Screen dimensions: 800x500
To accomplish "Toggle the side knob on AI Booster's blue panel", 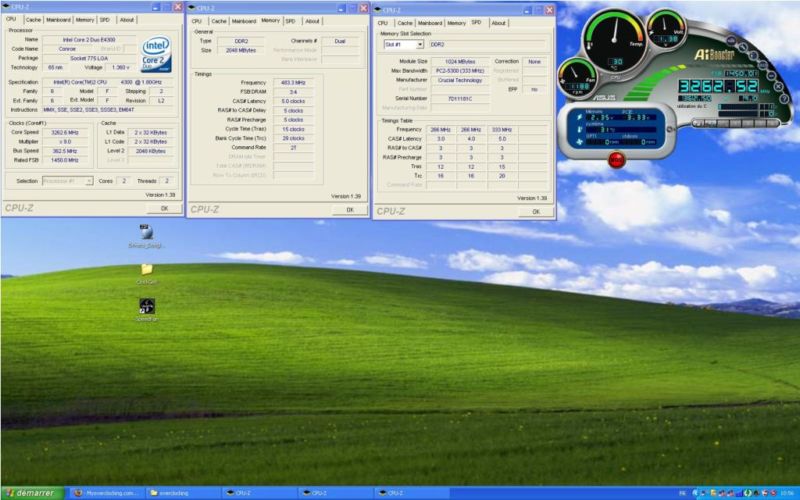I will pyautogui.click(x=670, y=129).
